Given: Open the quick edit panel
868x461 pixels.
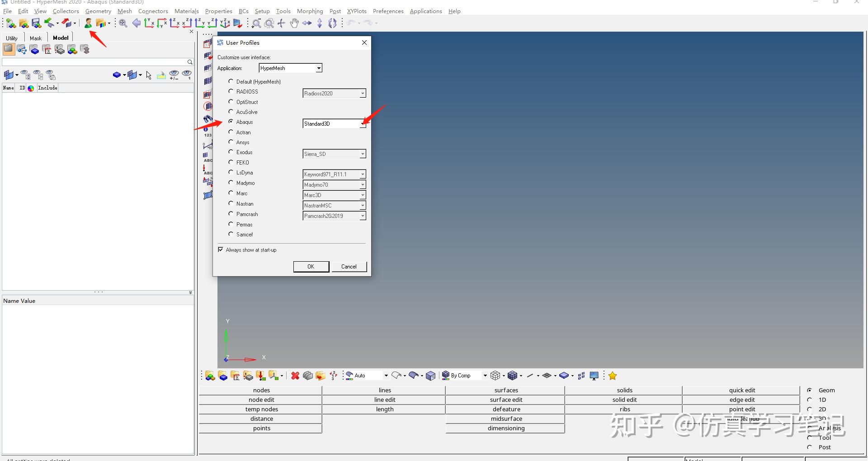Looking at the screenshot, I should pos(741,390).
